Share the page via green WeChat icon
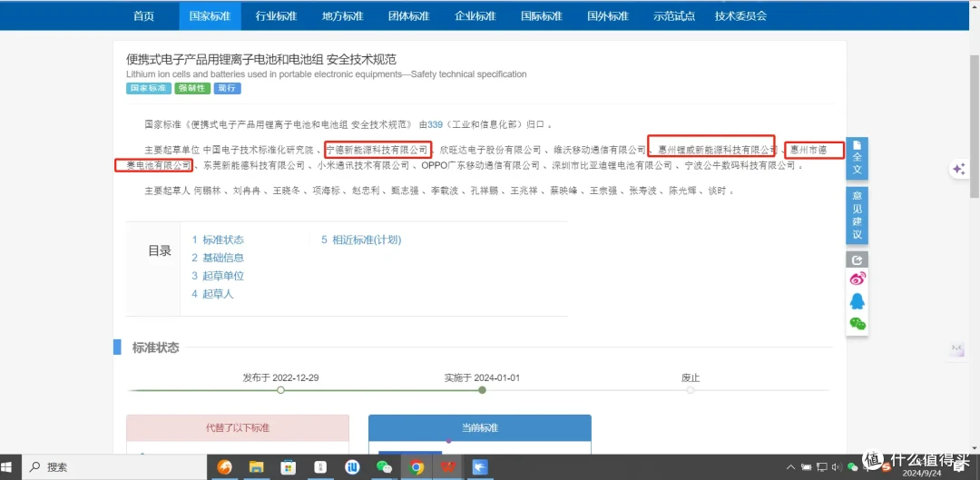 pyautogui.click(x=857, y=324)
